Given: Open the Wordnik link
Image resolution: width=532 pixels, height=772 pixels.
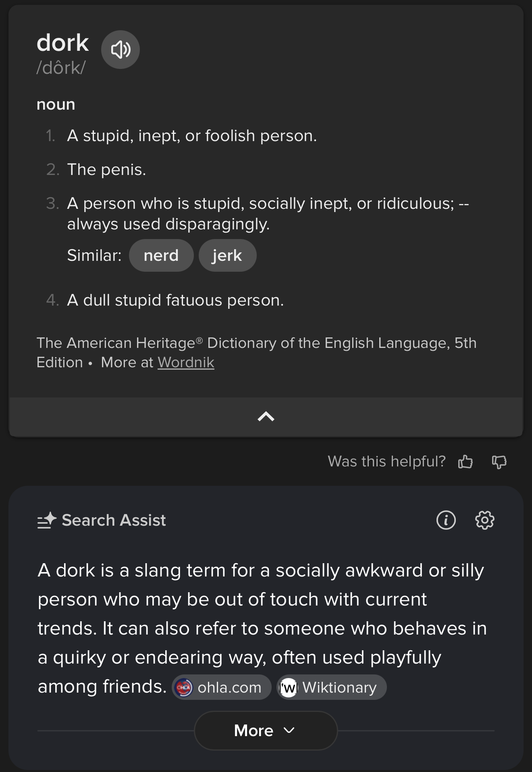Looking at the screenshot, I should [186, 362].
